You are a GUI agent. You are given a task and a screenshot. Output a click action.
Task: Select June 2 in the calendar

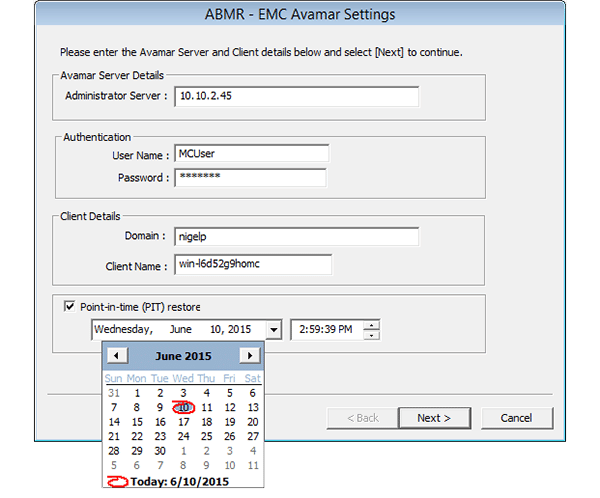(160, 393)
